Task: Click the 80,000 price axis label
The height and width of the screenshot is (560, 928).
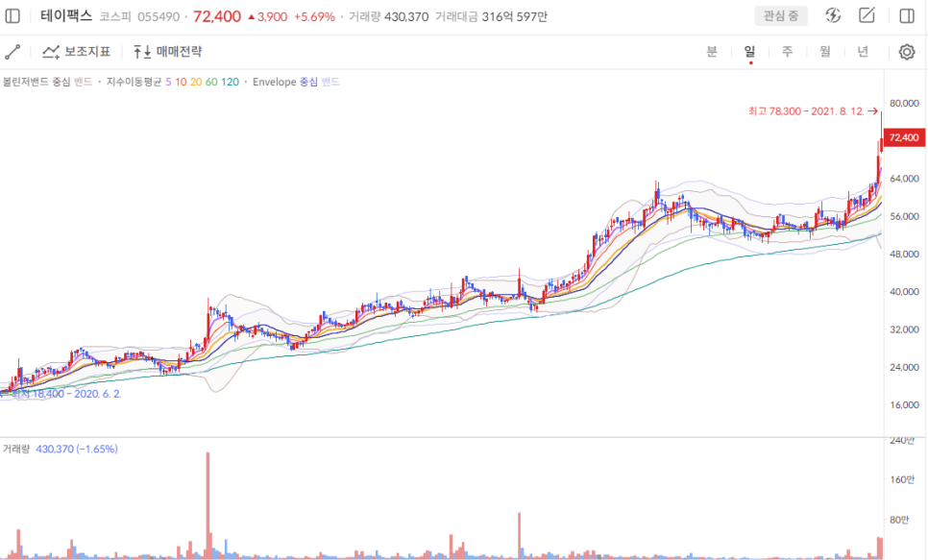Action: click(x=904, y=103)
